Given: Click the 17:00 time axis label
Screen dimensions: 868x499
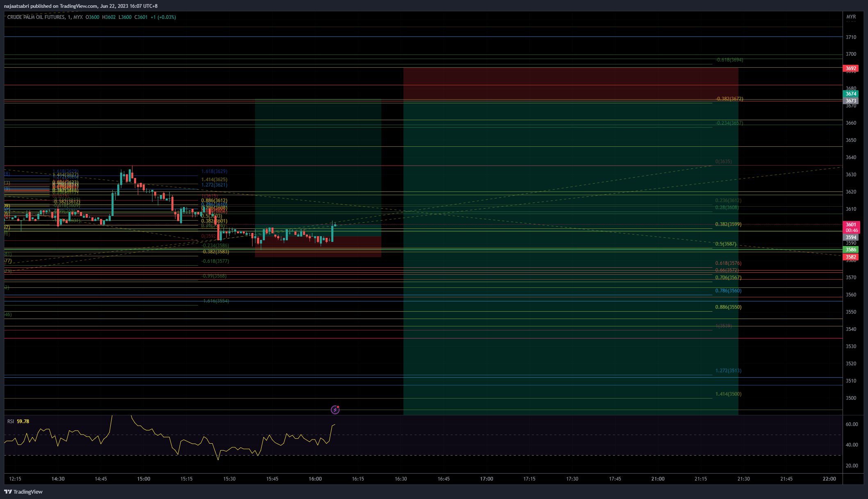Looking at the screenshot, I should pos(487,479).
